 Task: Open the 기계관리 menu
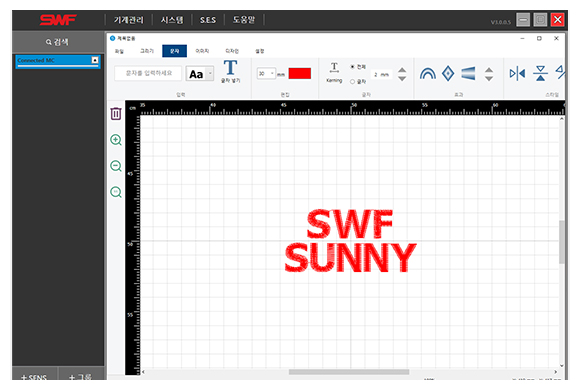click(x=128, y=20)
